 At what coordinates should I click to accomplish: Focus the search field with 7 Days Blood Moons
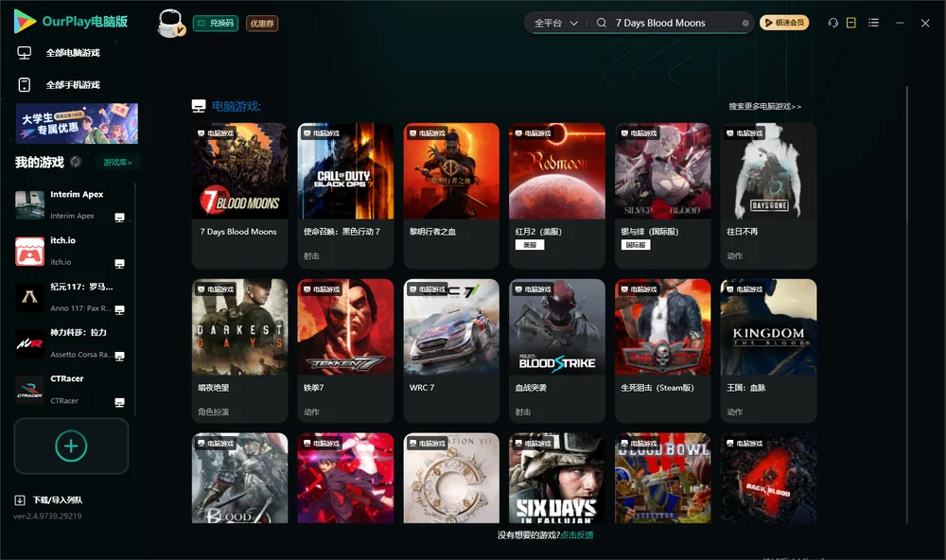674,23
